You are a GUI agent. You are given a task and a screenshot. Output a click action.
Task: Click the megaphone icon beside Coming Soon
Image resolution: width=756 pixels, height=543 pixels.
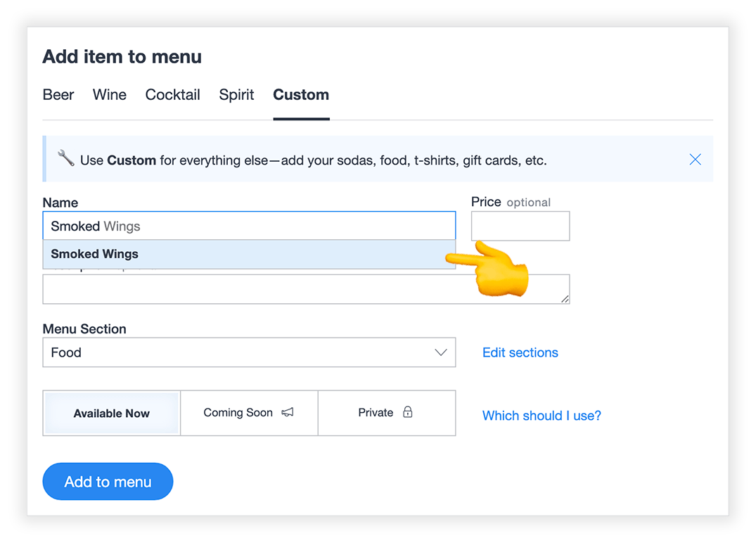(x=287, y=413)
